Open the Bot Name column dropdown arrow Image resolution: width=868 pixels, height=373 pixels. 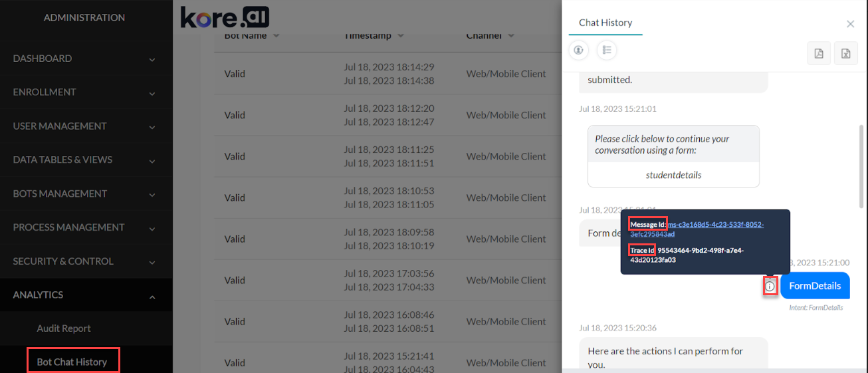[x=276, y=36]
